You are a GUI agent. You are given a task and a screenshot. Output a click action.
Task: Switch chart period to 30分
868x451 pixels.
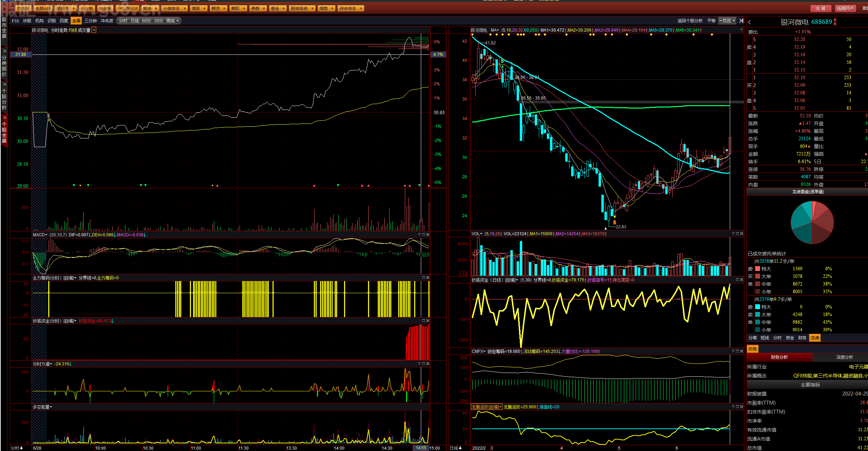point(159,21)
